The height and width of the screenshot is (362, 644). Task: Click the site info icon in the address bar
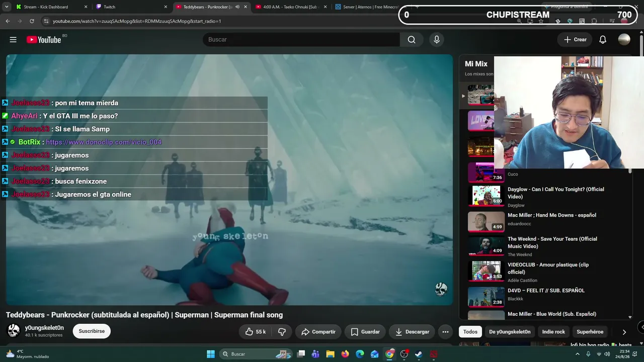pyautogui.click(x=46, y=21)
